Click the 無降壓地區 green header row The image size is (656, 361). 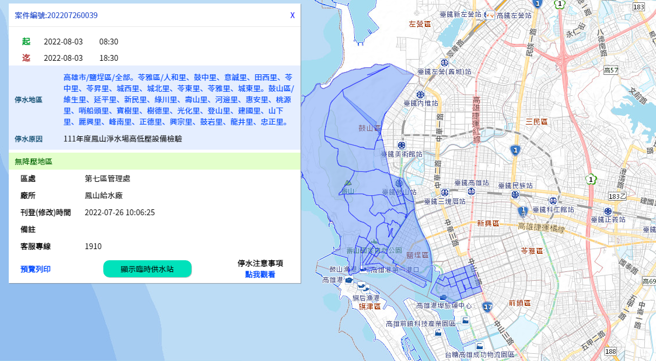154,161
